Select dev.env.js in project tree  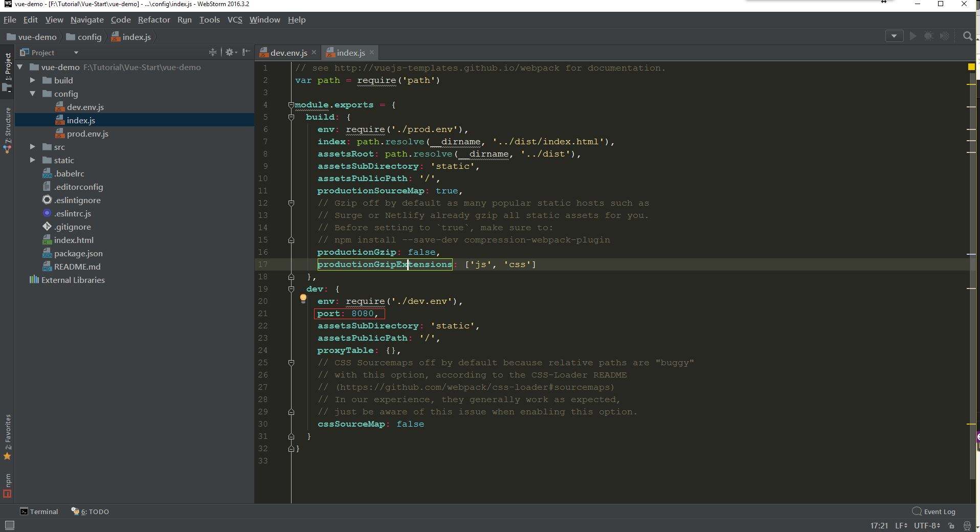(x=85, y=107)
